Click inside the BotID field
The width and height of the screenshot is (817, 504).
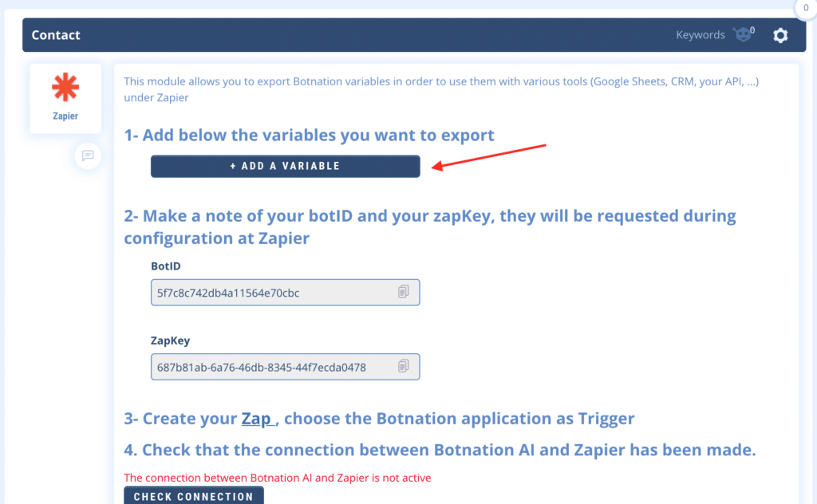[x=271, y=293]
